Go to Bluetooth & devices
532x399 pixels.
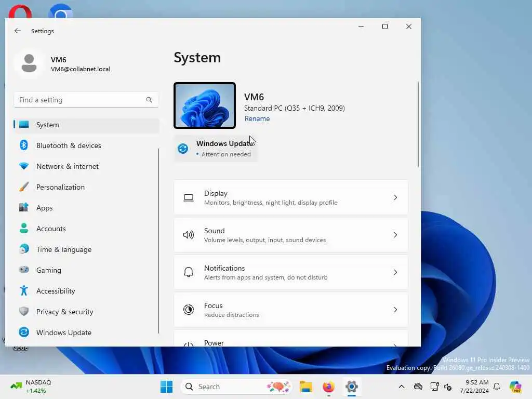tap(86, 145)
